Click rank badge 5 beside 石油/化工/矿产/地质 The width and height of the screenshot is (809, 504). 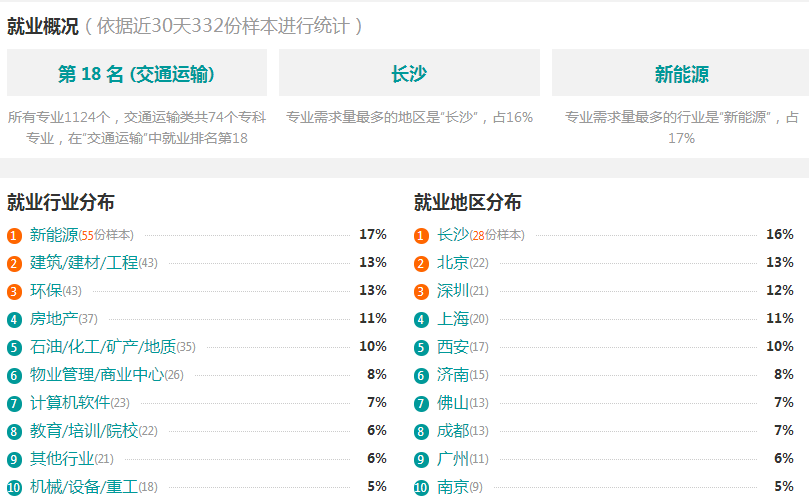coord(14,347)
